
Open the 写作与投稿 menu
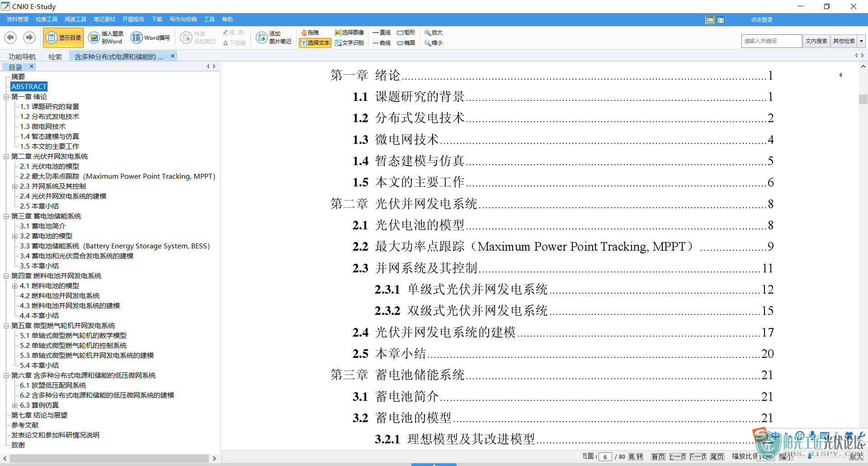tap(183, 19)
